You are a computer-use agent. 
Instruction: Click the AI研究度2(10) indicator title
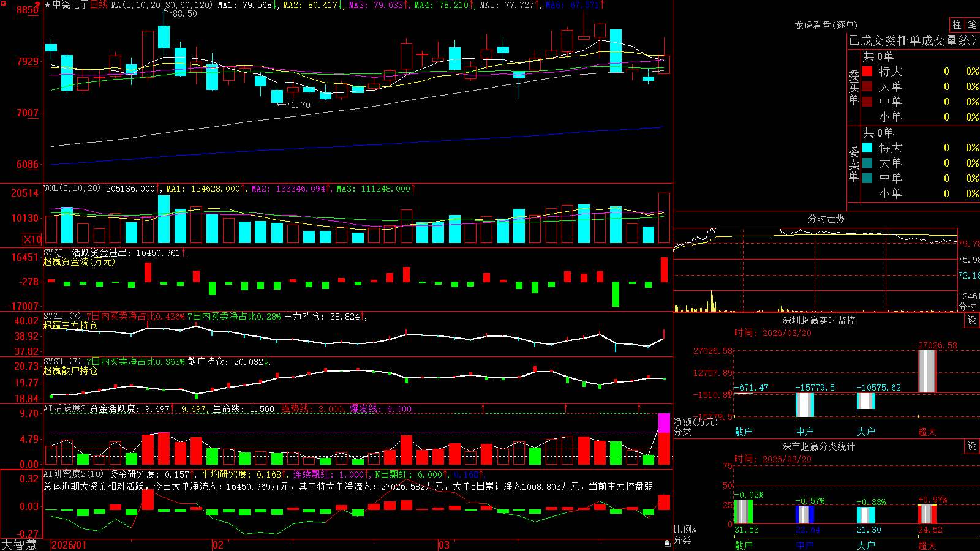coord(75,474)
